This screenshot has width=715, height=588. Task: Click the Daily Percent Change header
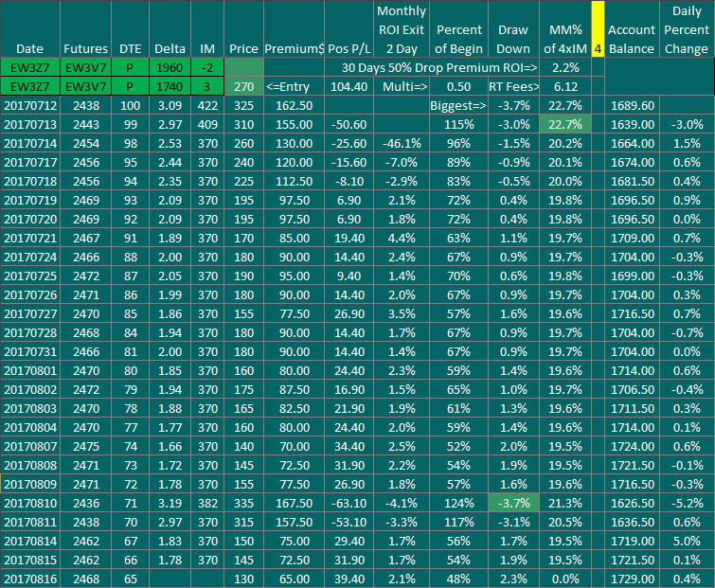[688, 29]
